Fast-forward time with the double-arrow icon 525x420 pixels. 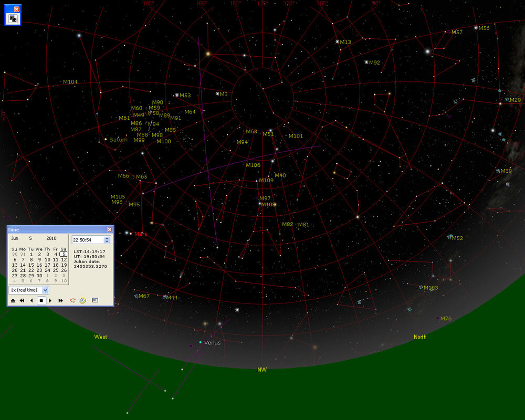tap(60, 300)
